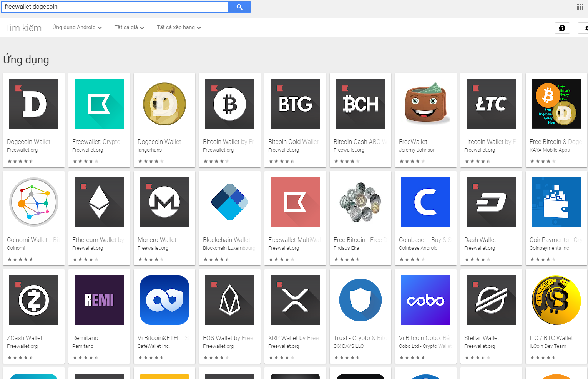Screen dimensions: 588x379
Task: Open the CoinPayments wallet icon
Action: click(x=556, y=202)
